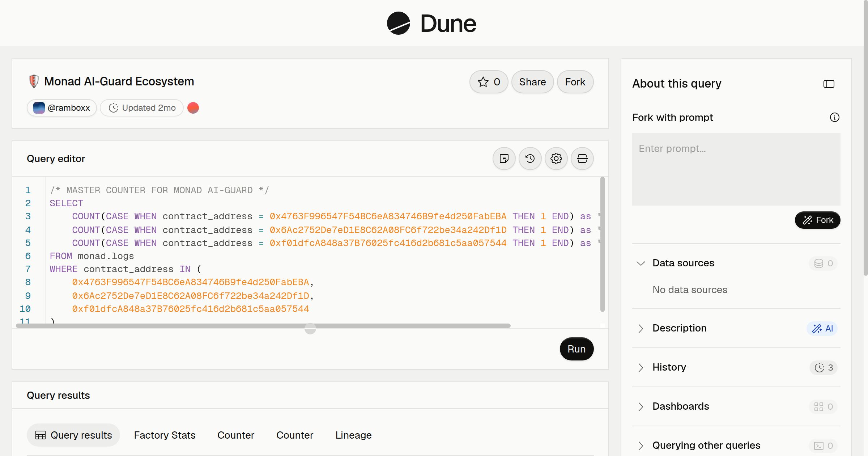Run the query
This screenshot has width=868, height=456.
coord(576,349)
